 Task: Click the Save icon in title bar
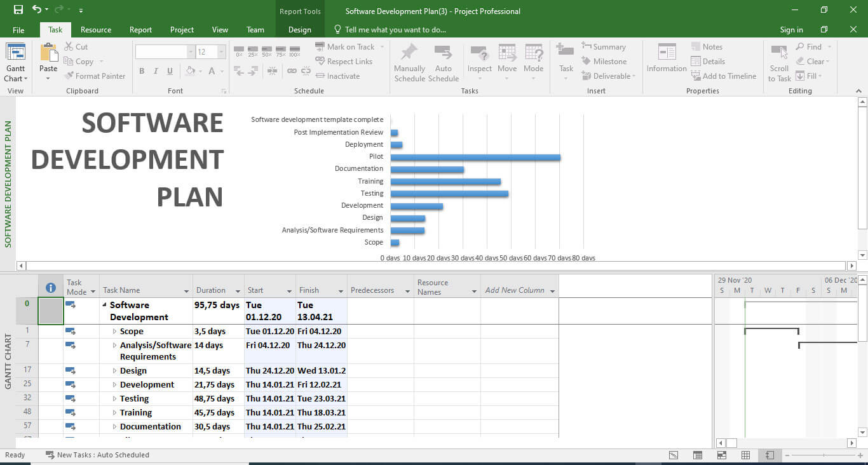pyautogui.click(x=18, y=10)
